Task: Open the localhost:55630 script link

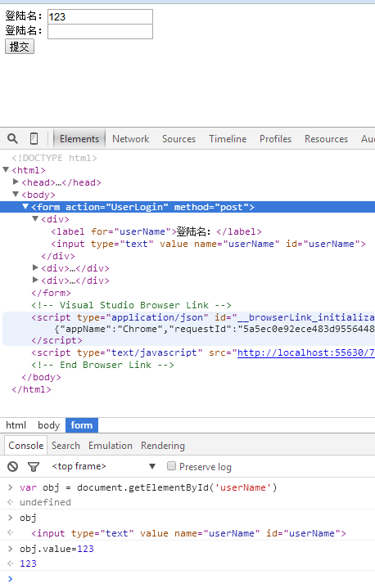Action: pyautogui.click(x=306, y=352)
